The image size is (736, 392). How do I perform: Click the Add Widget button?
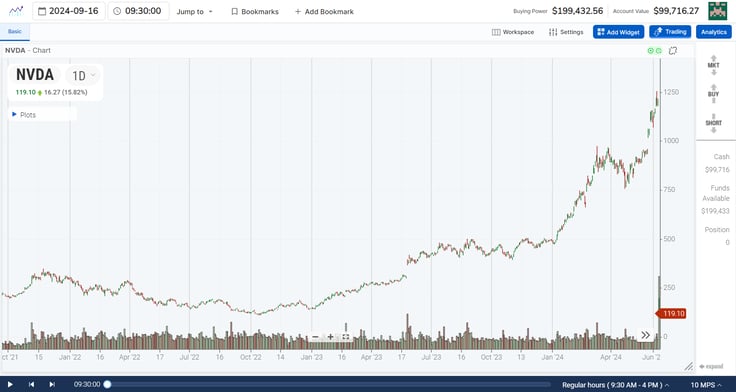(x=618, y=32)
